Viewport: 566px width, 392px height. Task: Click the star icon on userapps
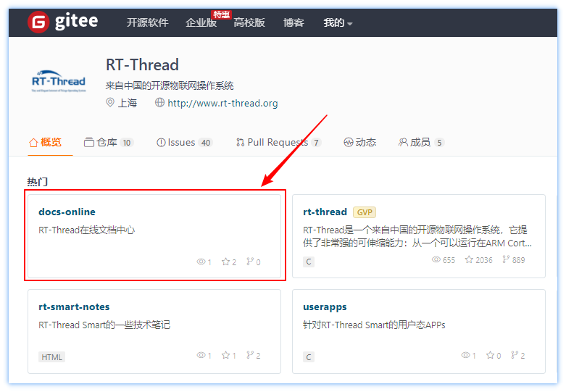(x=490, y=355)
